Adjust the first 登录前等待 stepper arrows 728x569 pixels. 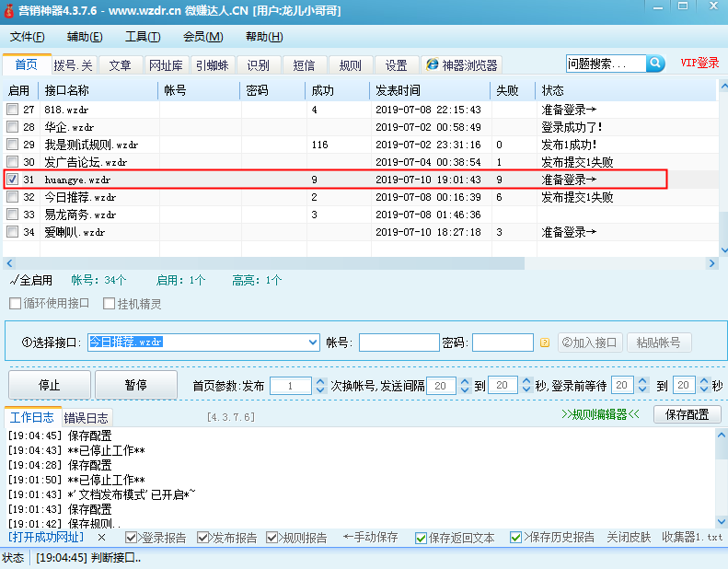642,385
